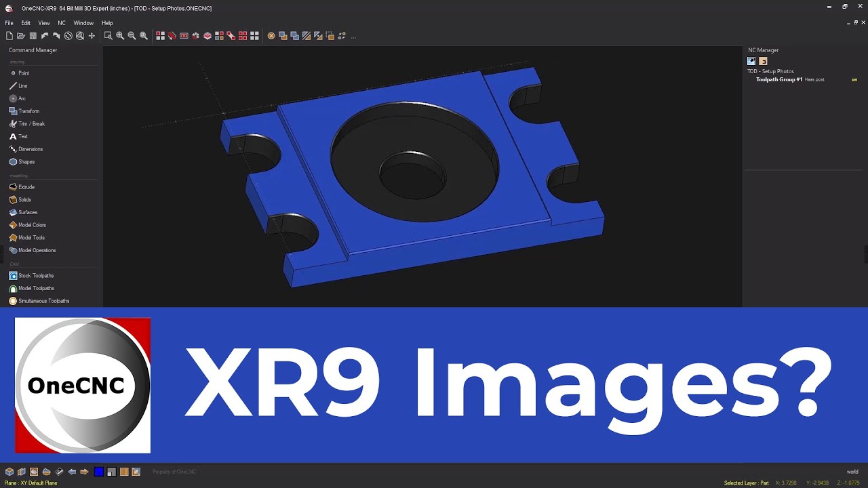Screen dimensions: 868x488
Task: Click the 'world' coordinate label
Action: 852,472
